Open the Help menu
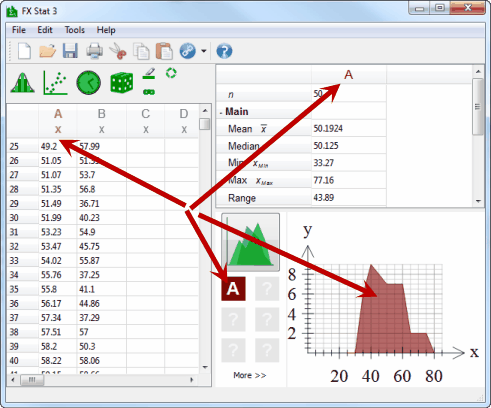This screenshot has height=408, width=491. point(106,30)
